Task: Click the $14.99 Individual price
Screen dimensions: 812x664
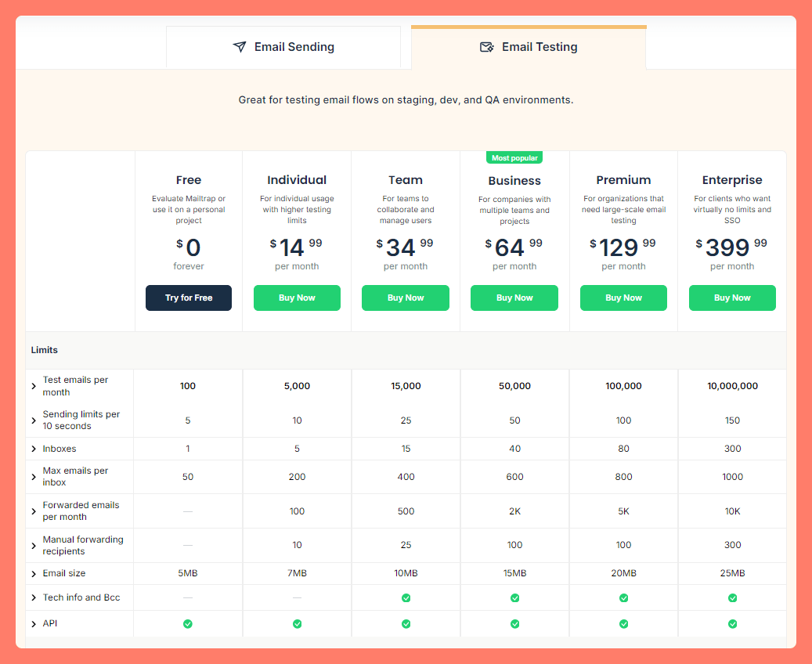Action: click(x=296, y=247)
